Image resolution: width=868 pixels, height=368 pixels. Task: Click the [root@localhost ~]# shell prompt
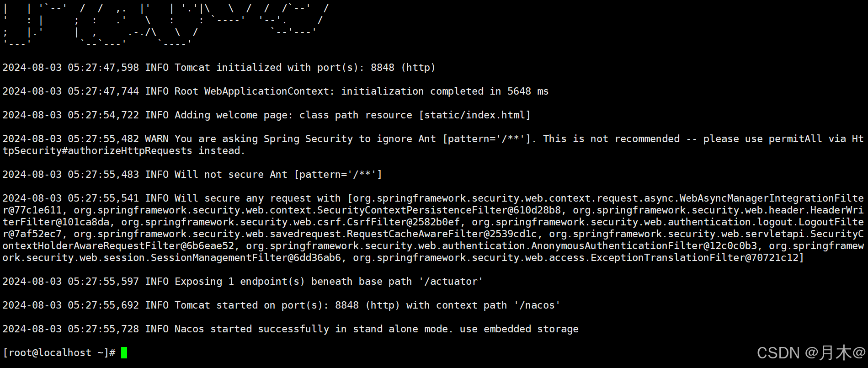(x=59, y=352)
